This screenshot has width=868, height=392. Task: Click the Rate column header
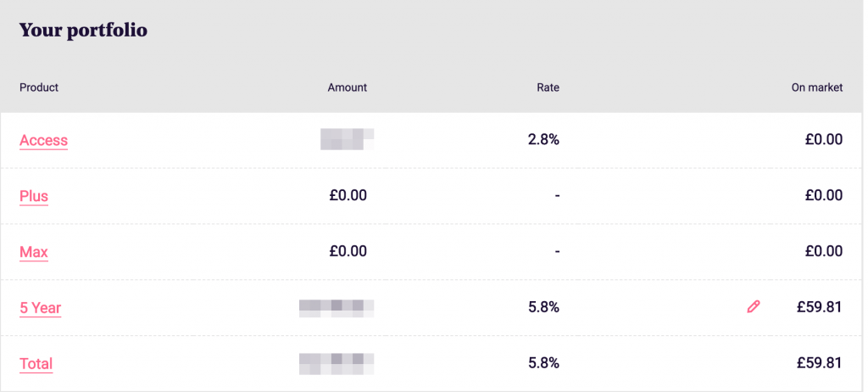(548, 87)
